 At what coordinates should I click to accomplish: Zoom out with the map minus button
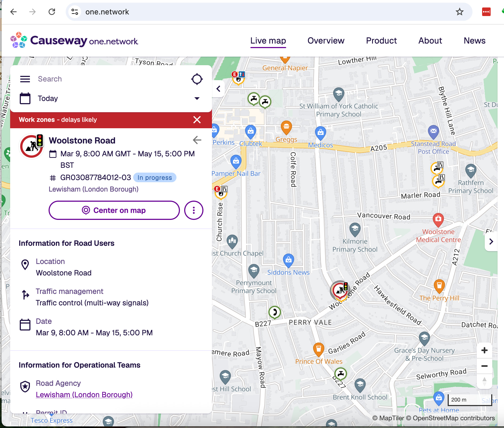click(x=484, y=366)
